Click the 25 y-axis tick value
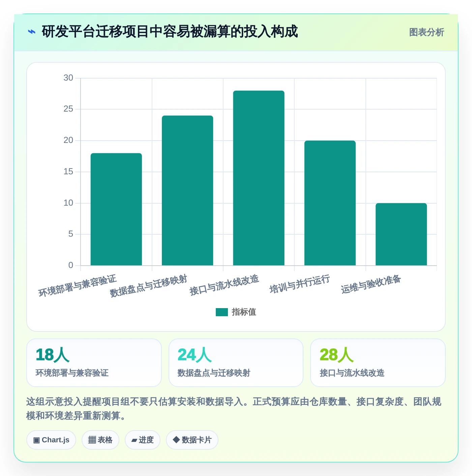Screen dimensions: 472x476 coord(68,109)
